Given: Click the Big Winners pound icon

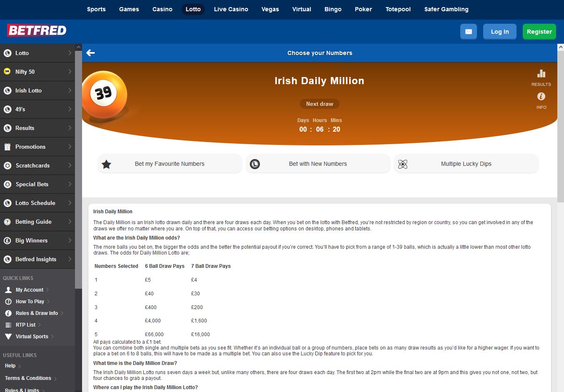Looking at the screenshot, I should pyautogui.click(x=7, y=240).
